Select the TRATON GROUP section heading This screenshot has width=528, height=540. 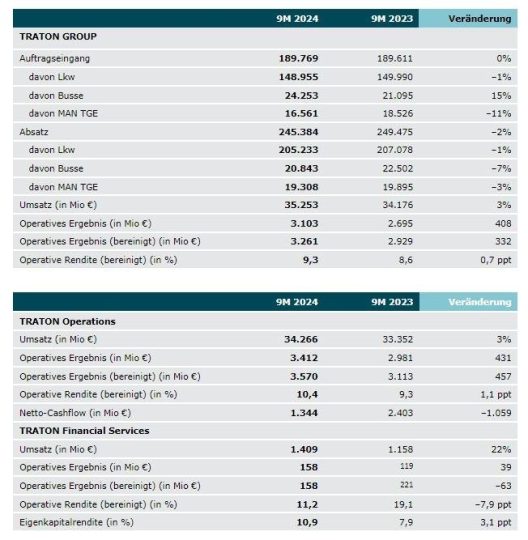click(x=58, y=37)
